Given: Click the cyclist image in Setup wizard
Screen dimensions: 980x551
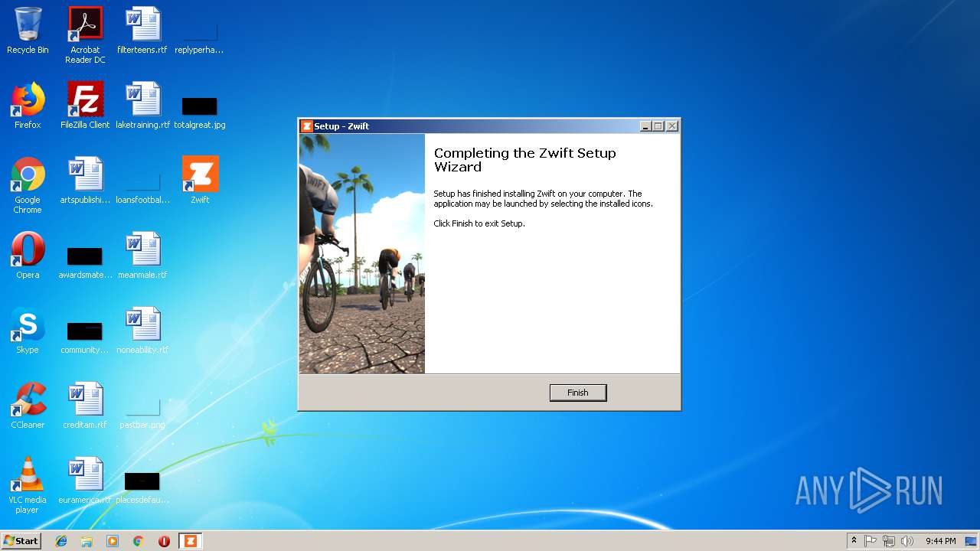Looking at the screenshot, I should pos(362,254).
